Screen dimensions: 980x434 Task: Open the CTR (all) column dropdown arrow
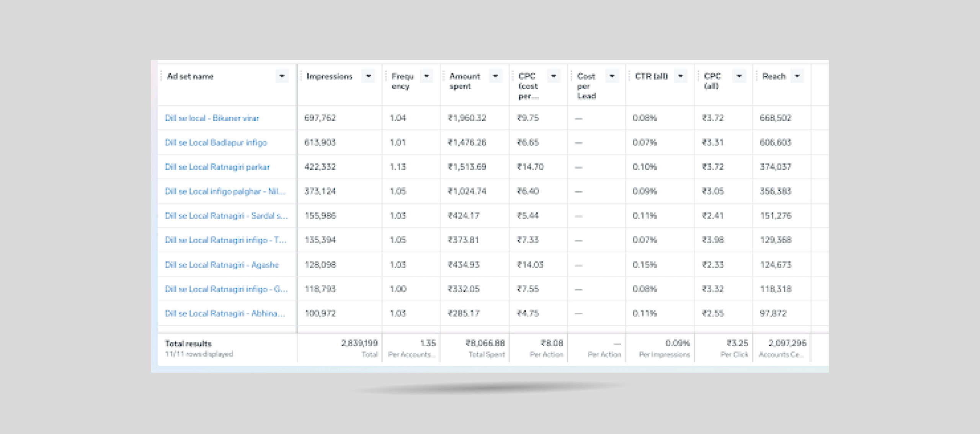click(x=681, y=76)
